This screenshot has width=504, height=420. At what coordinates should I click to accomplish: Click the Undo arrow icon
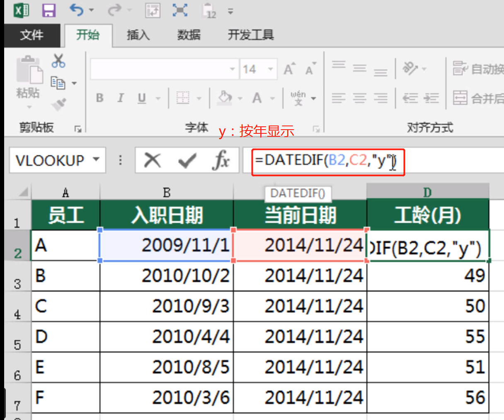pyautogui.click(x=76, y=10)
